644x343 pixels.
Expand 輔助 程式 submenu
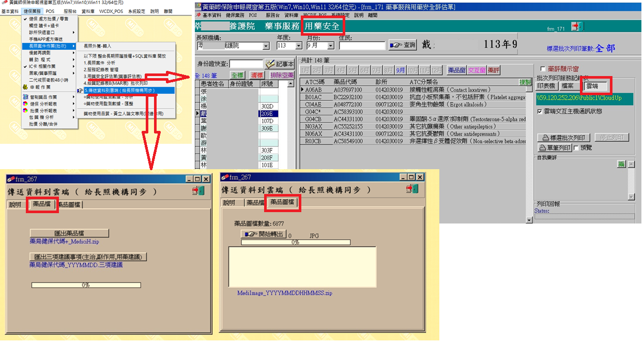[50, 59]
